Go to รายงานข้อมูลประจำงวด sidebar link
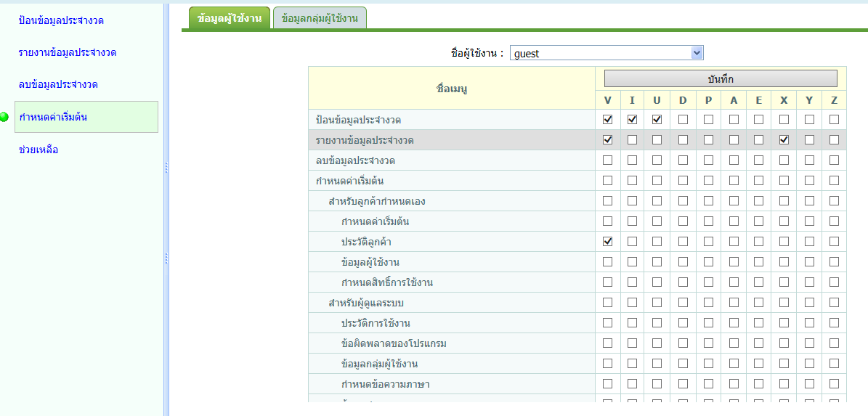Viewport: 868px width, 416px height. tap(68, 52)
